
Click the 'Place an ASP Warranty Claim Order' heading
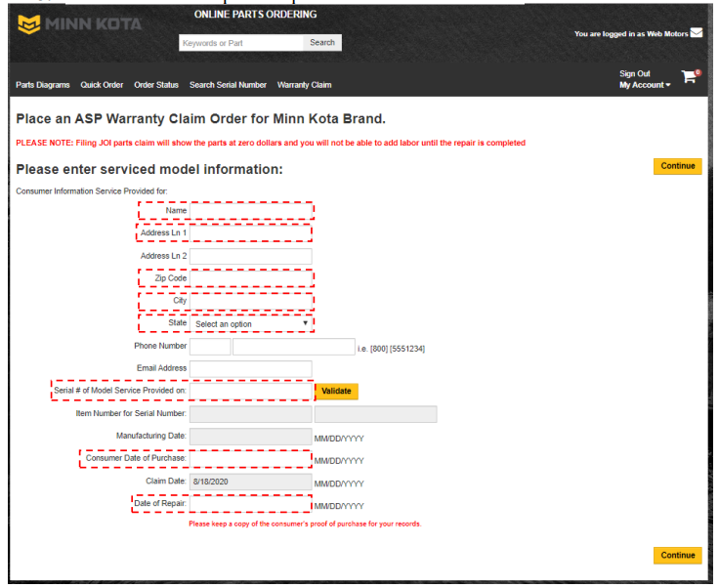pos(201,119)
